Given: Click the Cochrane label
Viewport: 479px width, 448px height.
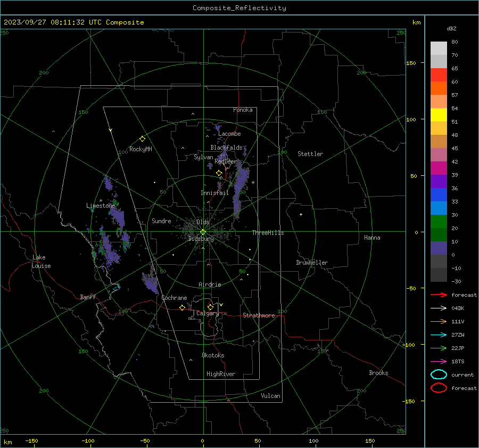Looking at the screenshot, I should [x=174, y=298].
